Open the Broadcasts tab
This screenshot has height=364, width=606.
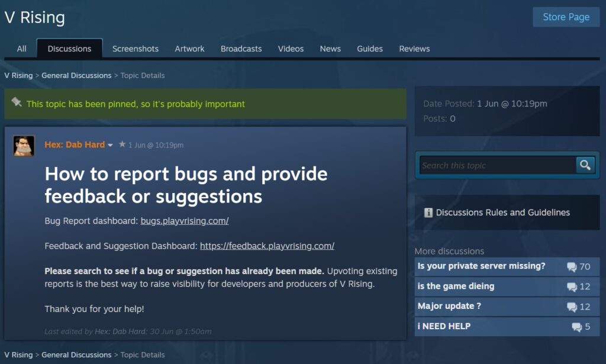pos(241,49)
